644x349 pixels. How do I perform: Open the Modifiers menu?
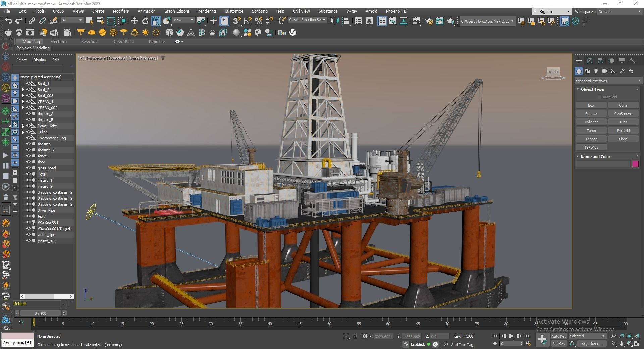[121, 11]
